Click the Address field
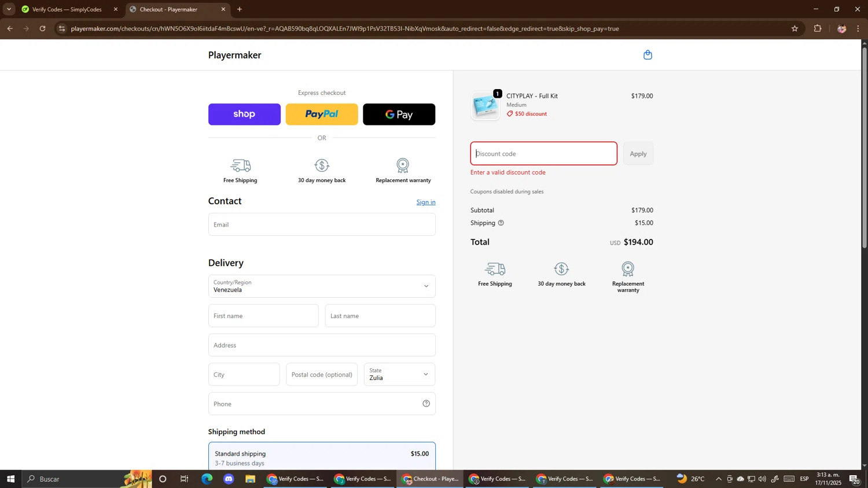The image size is (868, 488). click(322, 345)
